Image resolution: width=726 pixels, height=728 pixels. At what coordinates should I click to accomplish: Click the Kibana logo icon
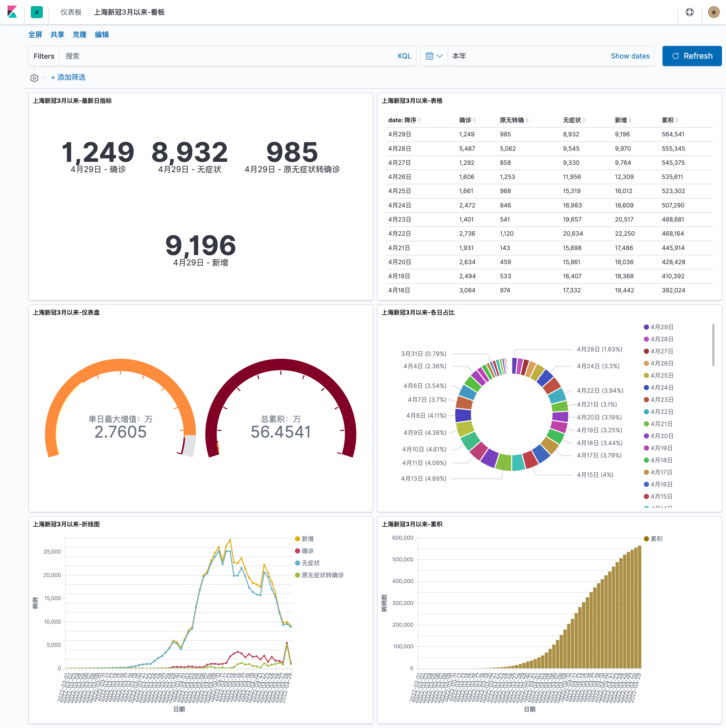point(12,12)
